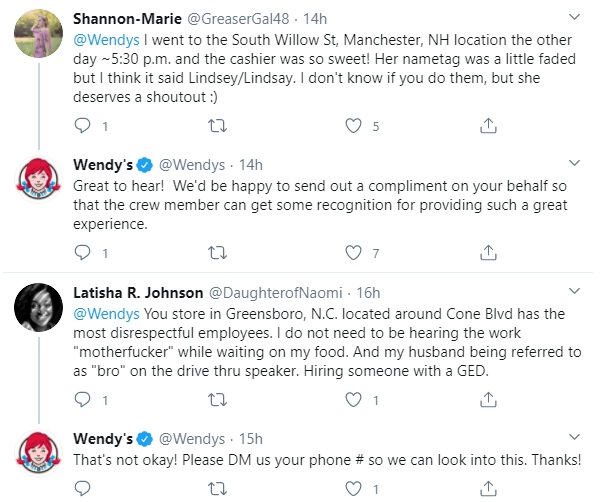
Task: Open @GreaserGal48 profile handle
Action: point(238,19)
